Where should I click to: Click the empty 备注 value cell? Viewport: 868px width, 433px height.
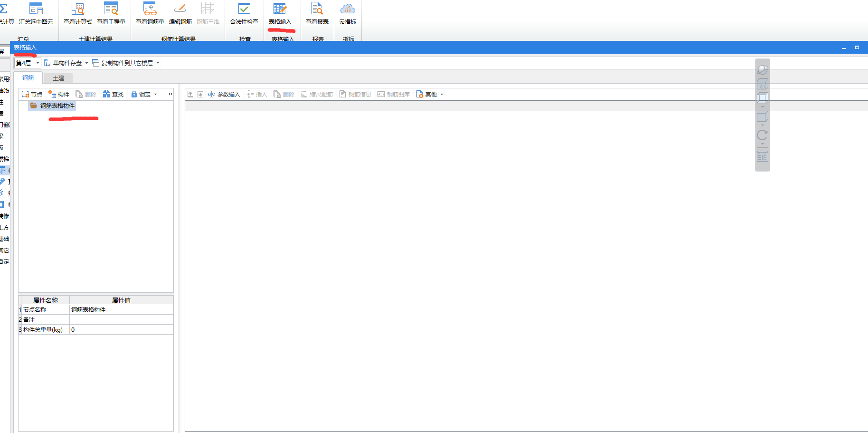121,319
